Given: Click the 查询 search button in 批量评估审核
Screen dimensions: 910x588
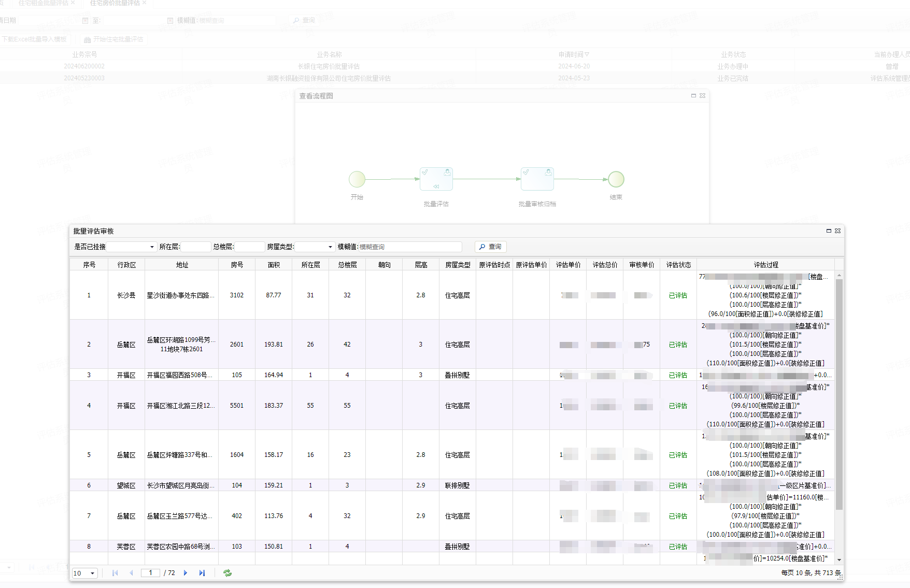Looking at the screenshot, I should (490, 247).
